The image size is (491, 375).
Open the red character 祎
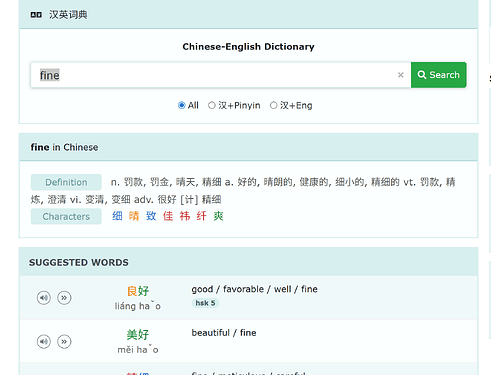pyautogui.click(x=185, y=216)
